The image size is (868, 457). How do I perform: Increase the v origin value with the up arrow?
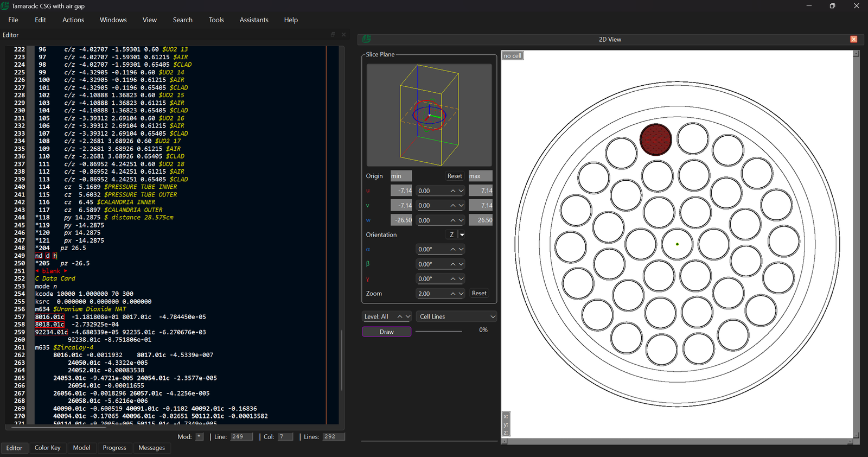tap(453, 206)
